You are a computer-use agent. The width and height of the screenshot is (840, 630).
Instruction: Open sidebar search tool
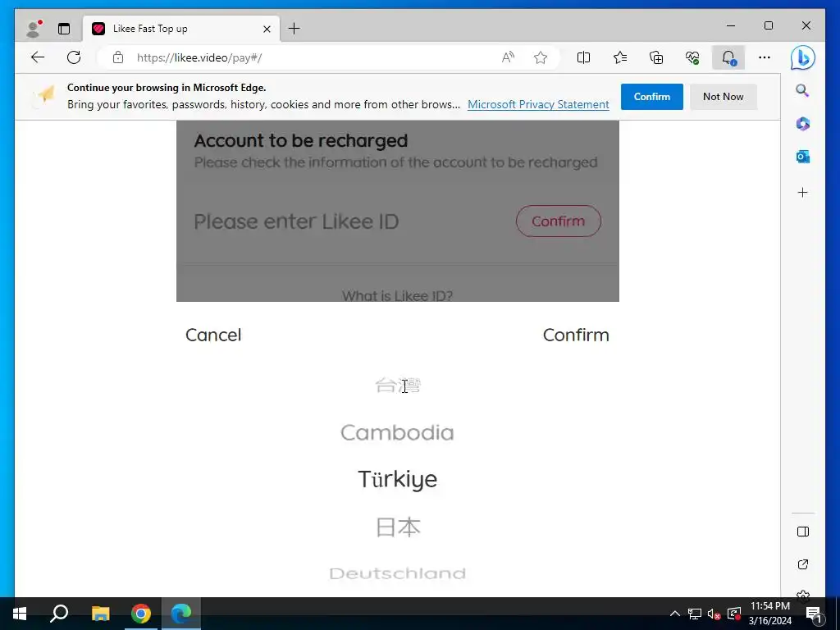coord(802,90)
